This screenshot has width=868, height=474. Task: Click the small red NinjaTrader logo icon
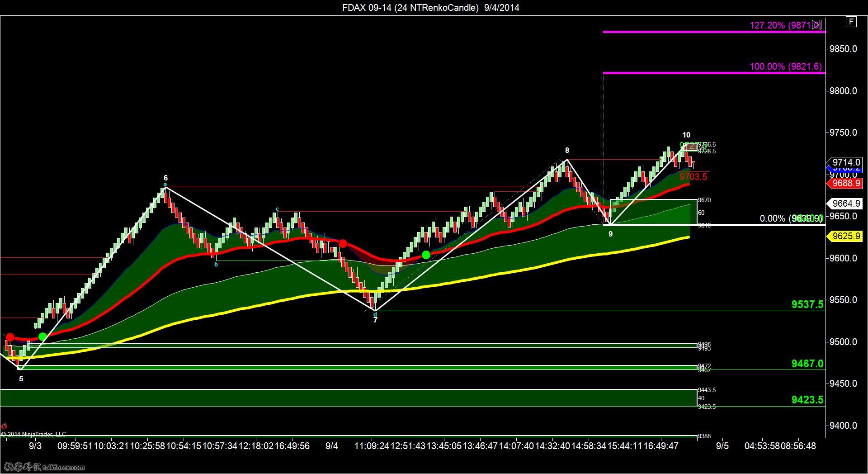5,426
